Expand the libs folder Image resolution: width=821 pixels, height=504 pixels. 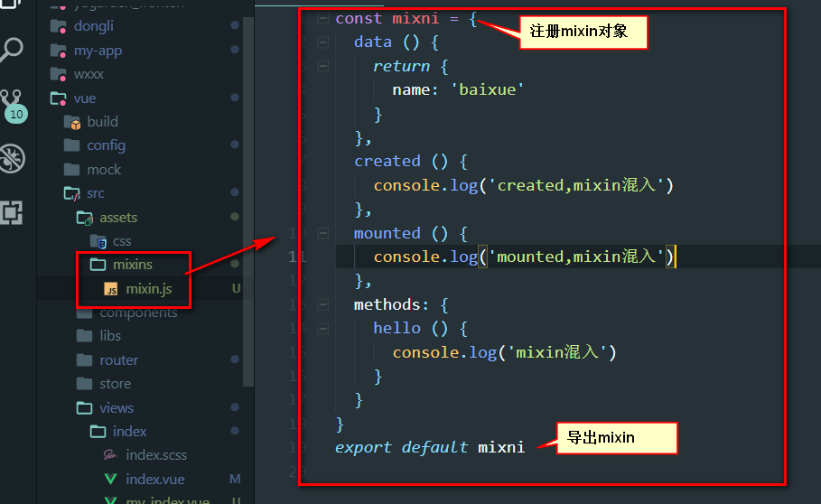coord(110,335)
